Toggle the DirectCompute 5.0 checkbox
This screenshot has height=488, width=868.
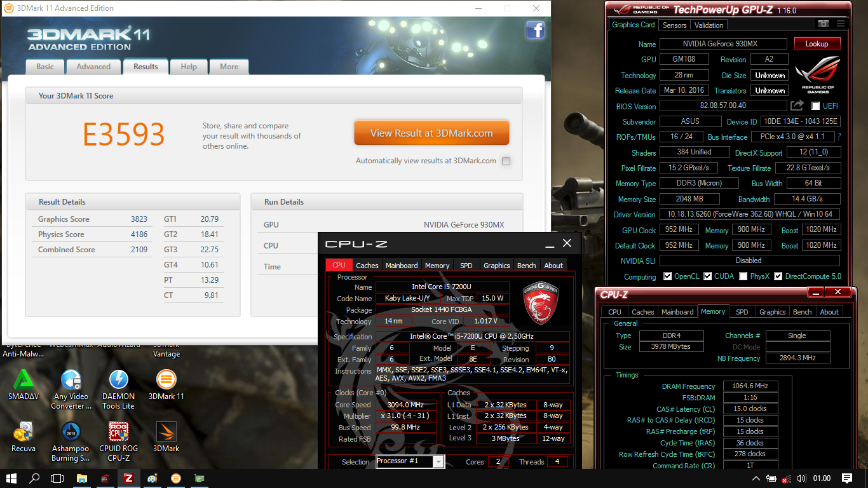[x=778, y=276]
